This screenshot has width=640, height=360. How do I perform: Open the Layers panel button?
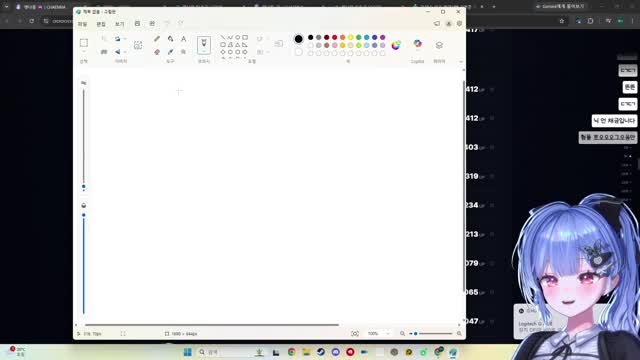pos(439,45)
